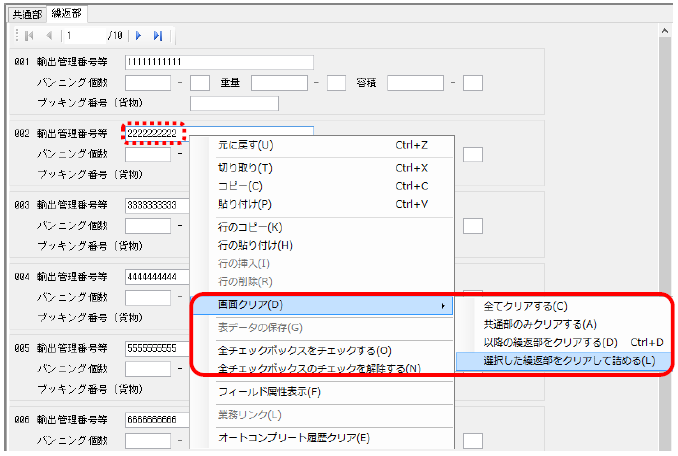This screenshot has width=678, height=456.
Task: Choose コピー(C) in context menu
Action: 322,186
